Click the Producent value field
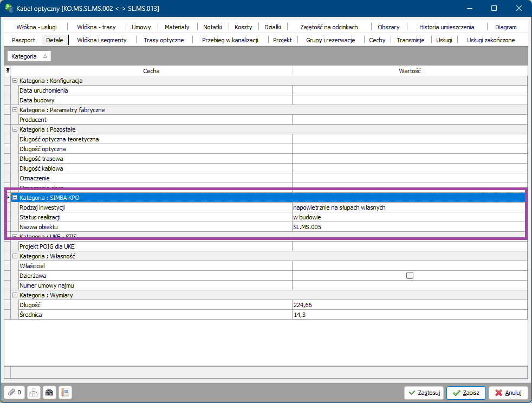 (x=410, y=120)
